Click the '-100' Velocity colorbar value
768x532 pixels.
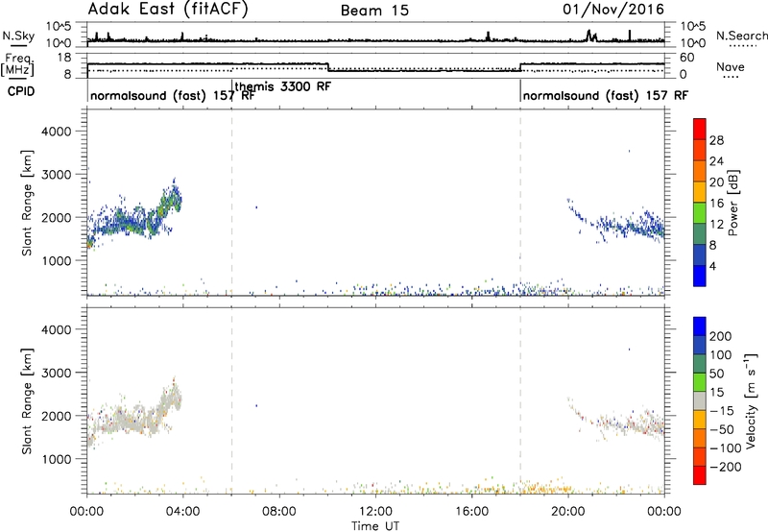coord(725,447)
